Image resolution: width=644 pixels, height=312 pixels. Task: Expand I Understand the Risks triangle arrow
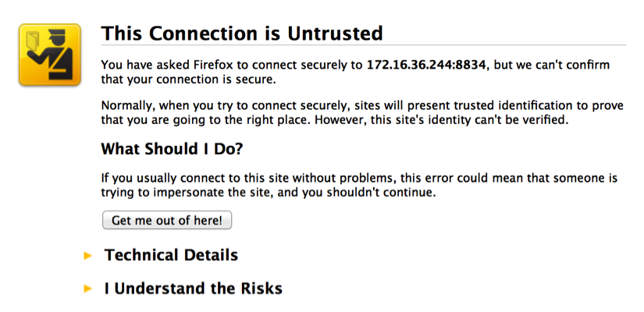88,289
